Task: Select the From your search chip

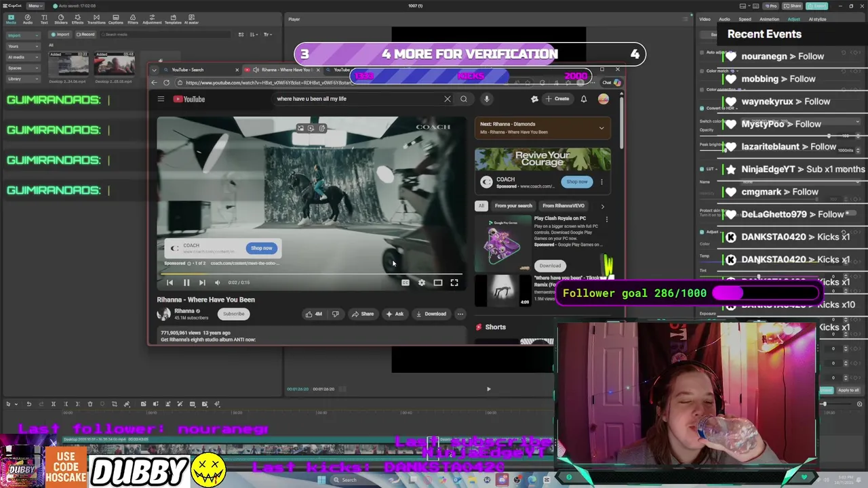Action: click(x=513, y=205)
